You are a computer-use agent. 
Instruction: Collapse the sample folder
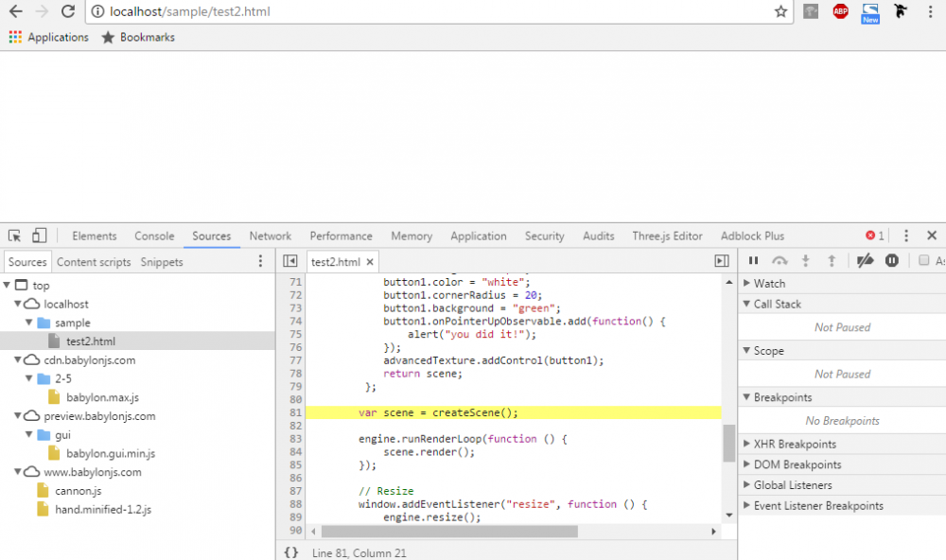coord(29,323)
